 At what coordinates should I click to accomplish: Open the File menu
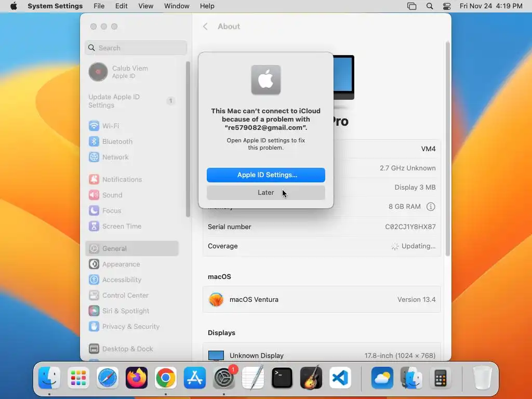pyautogui.click(x=99, y=6)
